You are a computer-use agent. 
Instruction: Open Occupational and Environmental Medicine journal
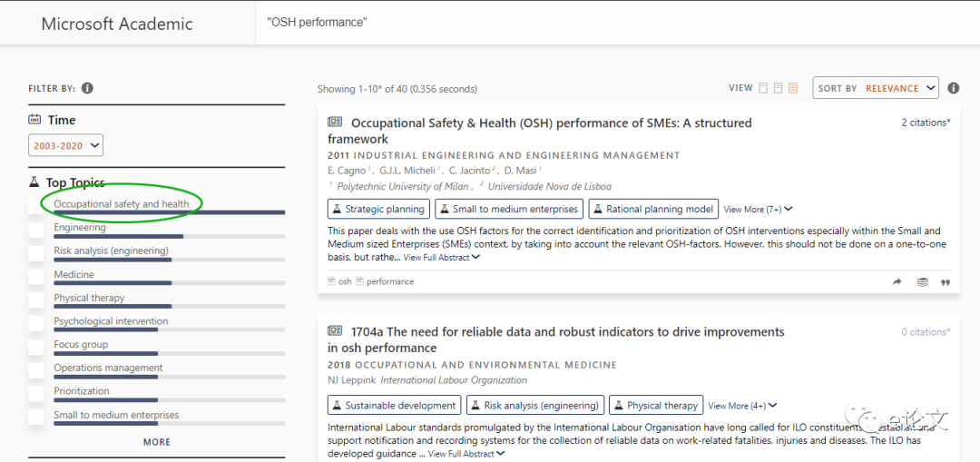coord(485,365)
